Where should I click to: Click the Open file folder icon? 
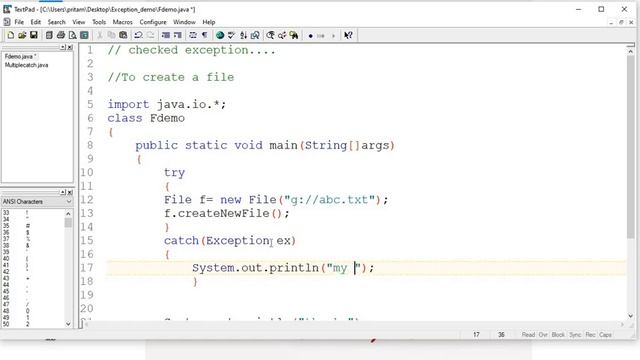22,36
